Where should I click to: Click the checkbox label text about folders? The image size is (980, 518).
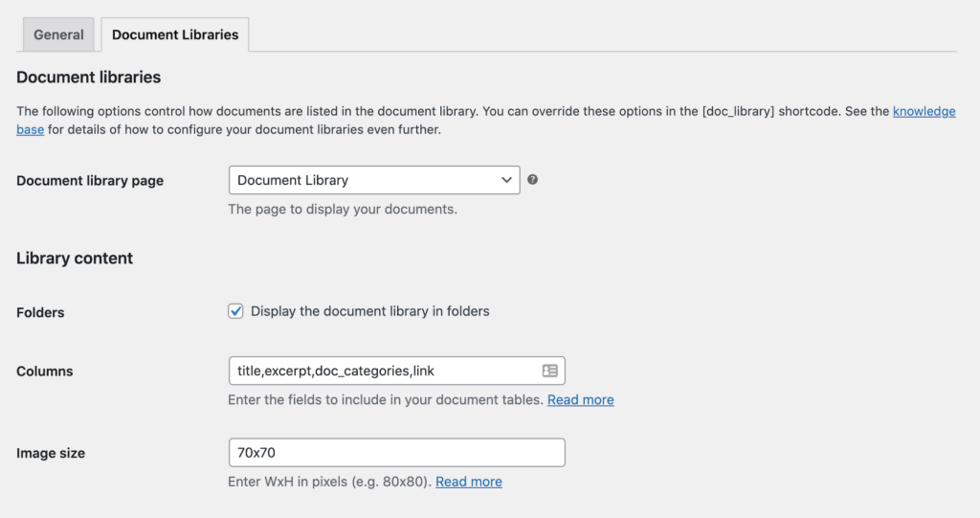click(x=370, y=311)
